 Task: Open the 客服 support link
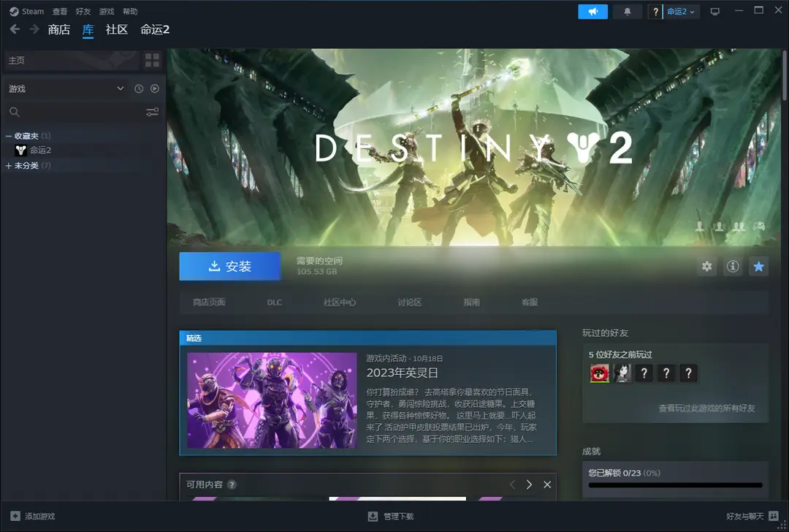click(530, 302)
